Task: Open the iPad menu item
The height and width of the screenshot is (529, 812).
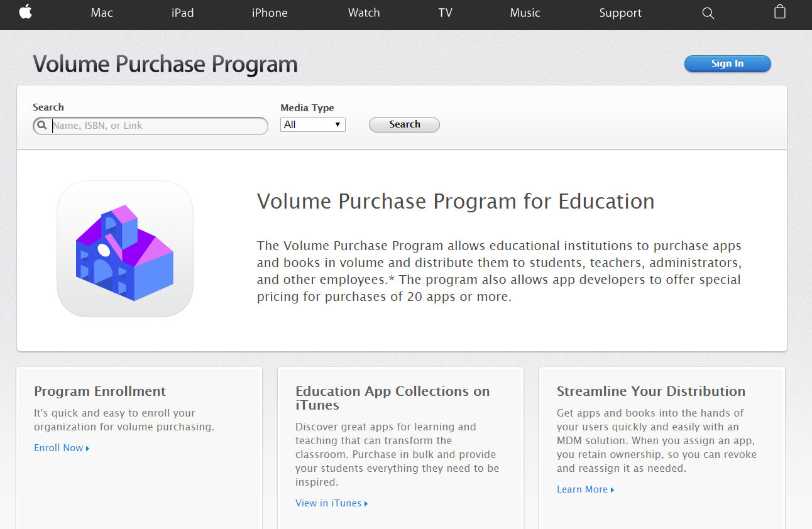Action: coord(182,13)
